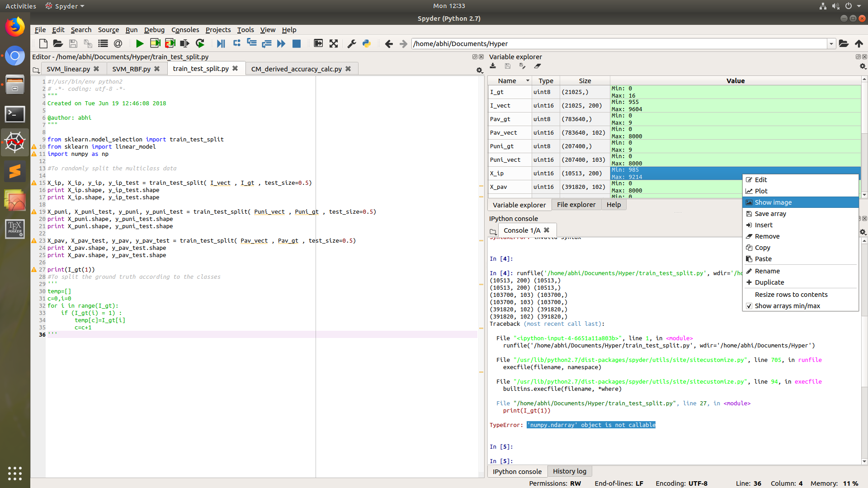Viewport: 868px width, 488px height.
Task: Maximize the current pane icon
Action: click(x=318, y=44)
